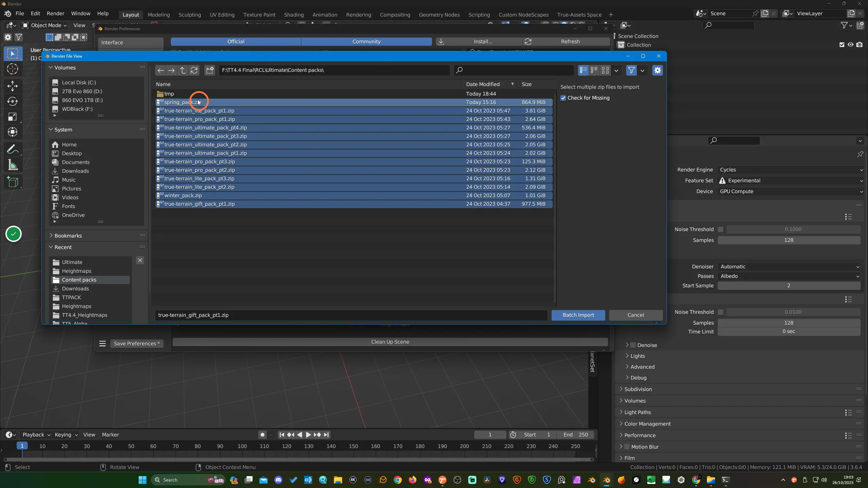Click Install button in Preferences
868x488 pixels.
click(x=479, y=42)
